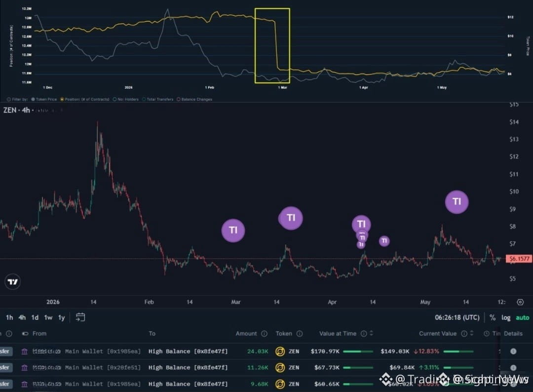Open the 06:26:18 (UTC) timezone menu
This screenshot has height=392, width=533.
[457, 317]
